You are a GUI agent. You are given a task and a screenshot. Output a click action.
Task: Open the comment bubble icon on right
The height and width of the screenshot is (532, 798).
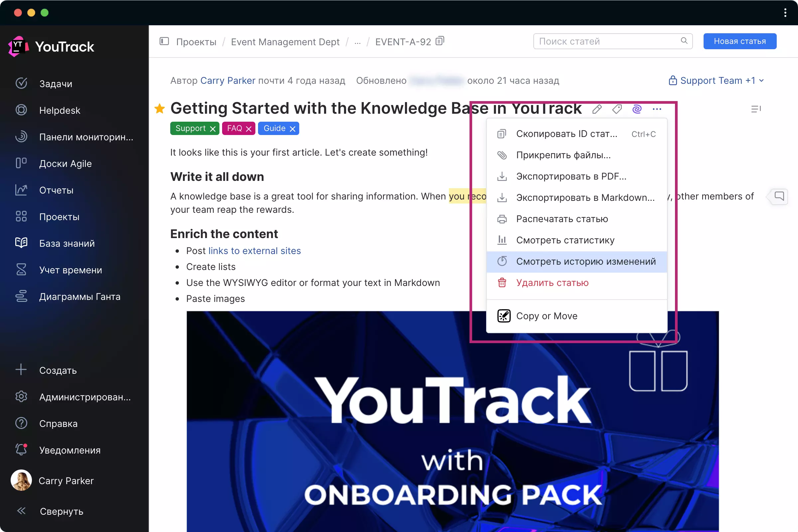click(779, 196)
